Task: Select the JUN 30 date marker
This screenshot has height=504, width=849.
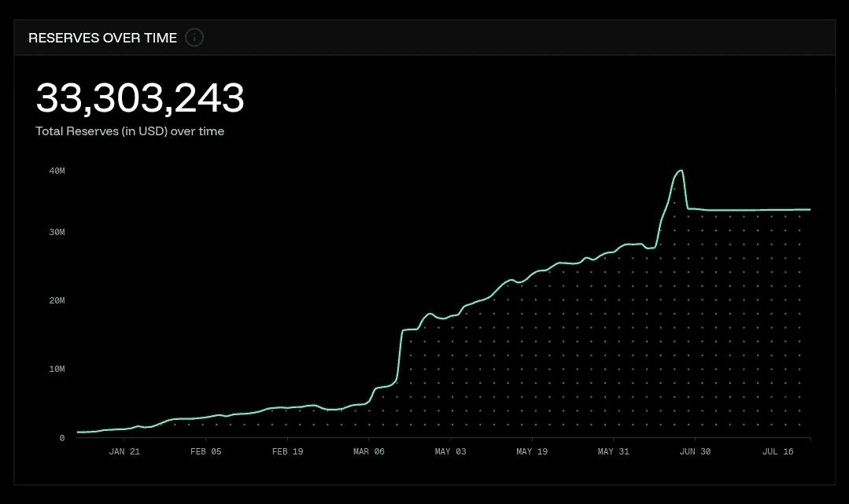Action: [x=696, y=451]
